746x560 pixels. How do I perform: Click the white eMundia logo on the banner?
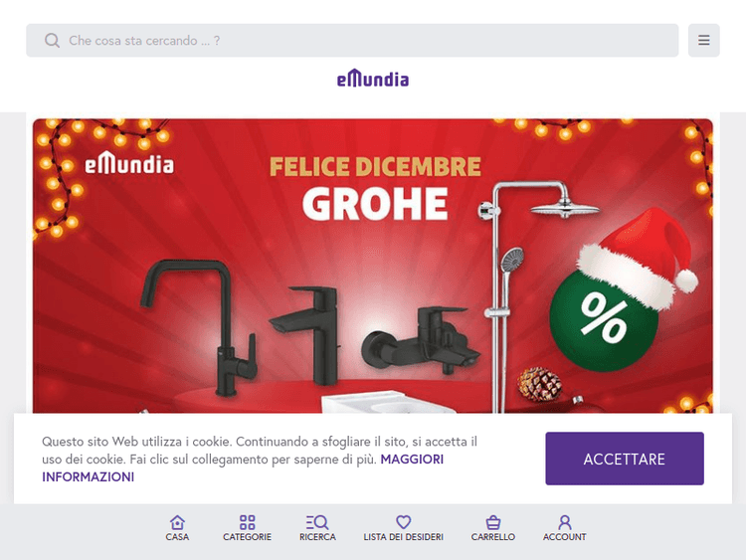129,163
